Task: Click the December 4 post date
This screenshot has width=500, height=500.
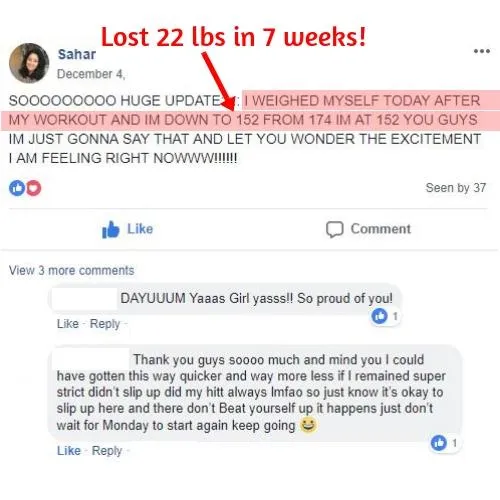Action: point(91,74)
